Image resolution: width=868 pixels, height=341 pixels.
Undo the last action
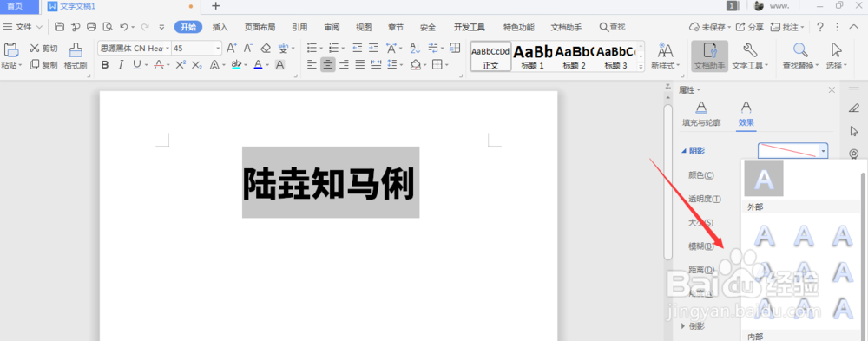pos(124,27)
